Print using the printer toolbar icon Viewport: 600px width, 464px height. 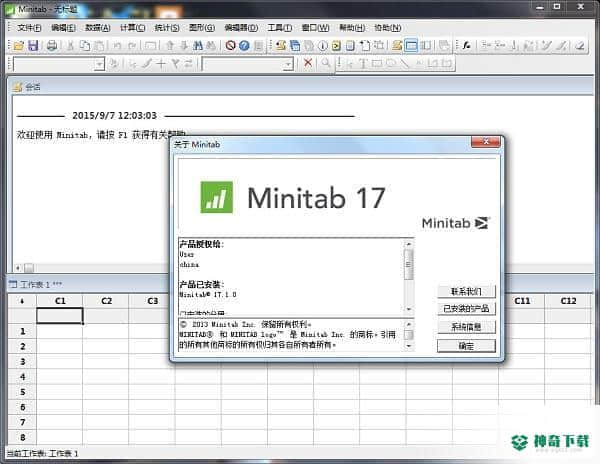click(x=52, y=46)
